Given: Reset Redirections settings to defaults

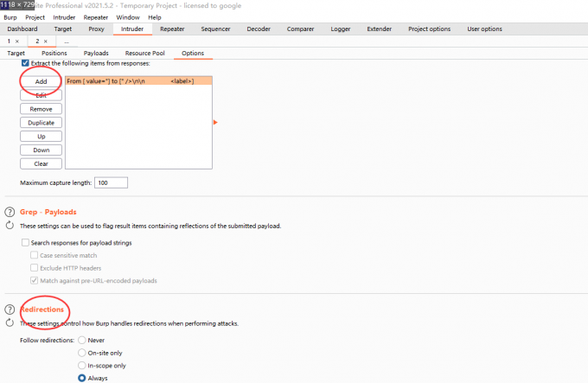Looking at the screenshot, I should pos(10,322).
